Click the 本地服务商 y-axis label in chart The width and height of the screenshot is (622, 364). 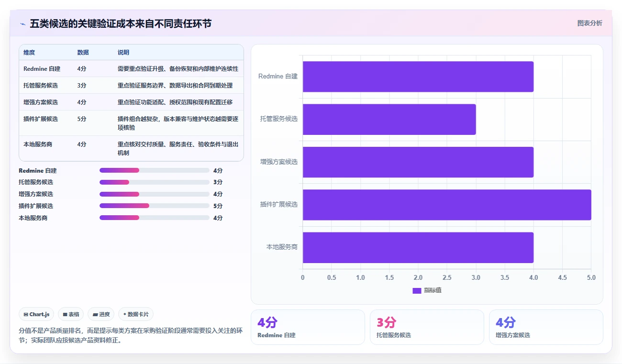coord(282,247)
